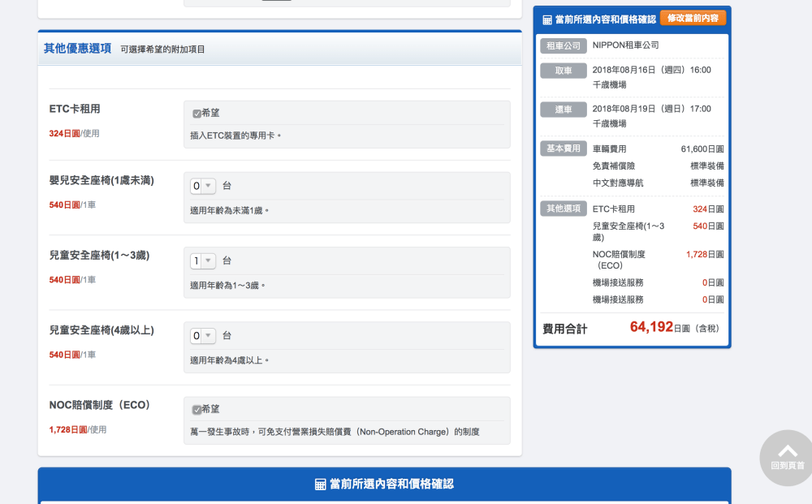
Task: Toggle the ETC卡租用 希望 checkbox
Action: [x=197, y=114]
